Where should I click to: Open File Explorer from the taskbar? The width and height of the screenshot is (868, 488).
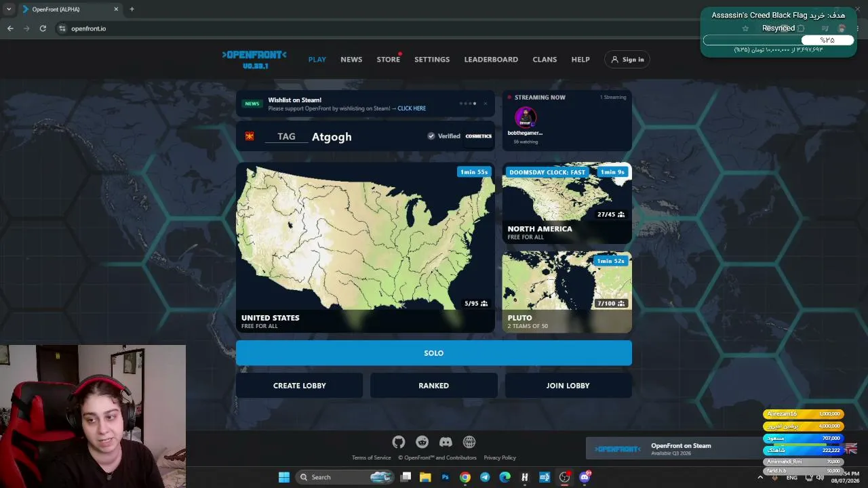pyautogui.click(x=425, y=477)
